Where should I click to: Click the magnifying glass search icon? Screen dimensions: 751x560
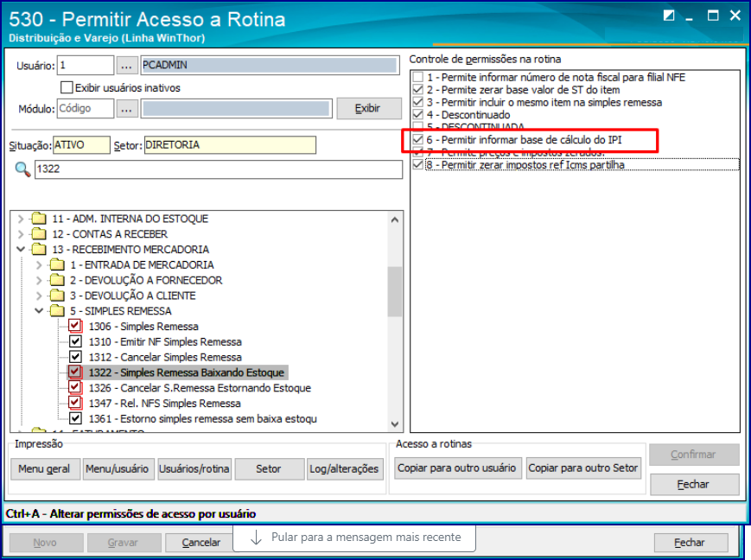[22, 169]
